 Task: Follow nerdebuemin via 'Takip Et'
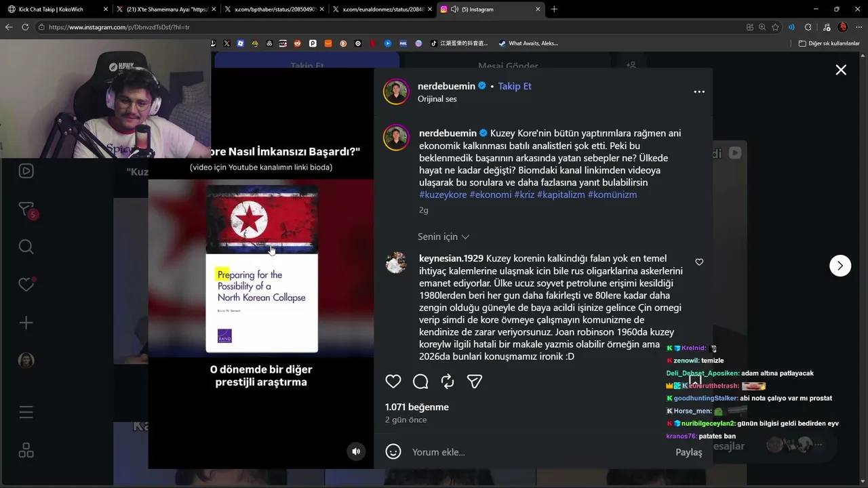515,86
